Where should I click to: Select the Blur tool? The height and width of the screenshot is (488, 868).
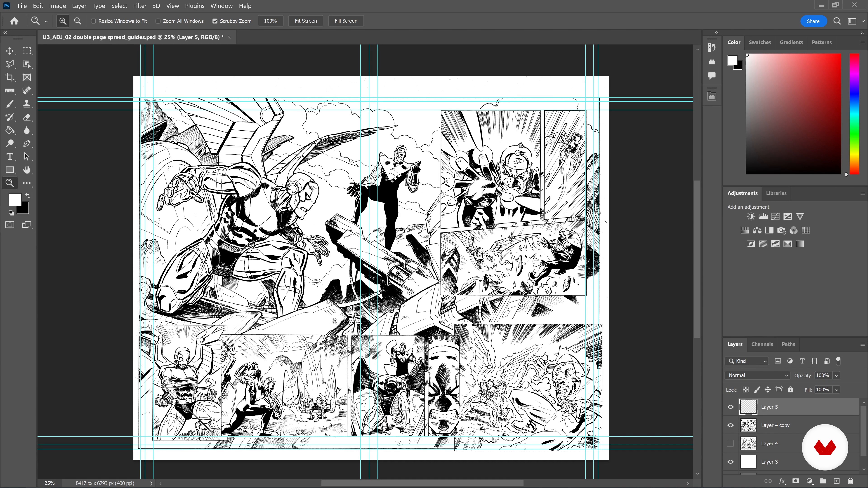coord(27,130)
